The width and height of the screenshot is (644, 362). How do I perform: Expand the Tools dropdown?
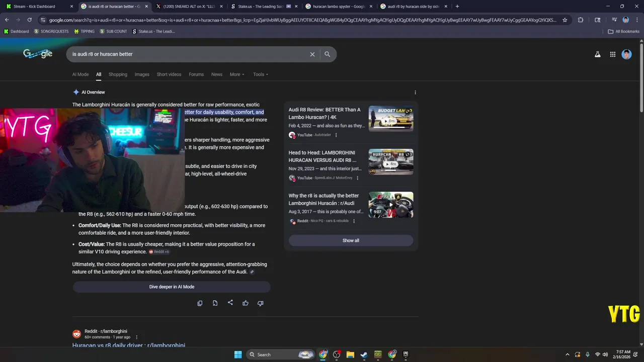(x=261, y=74)
